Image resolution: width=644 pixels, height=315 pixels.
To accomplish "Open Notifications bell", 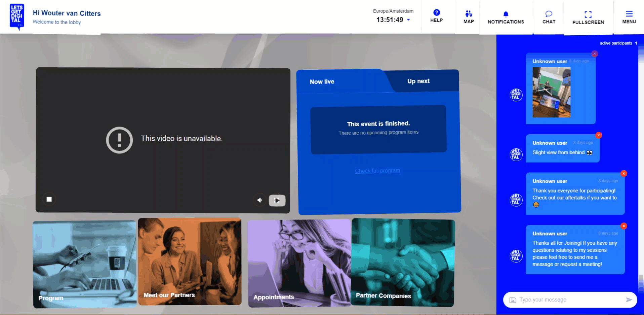I will point(506,17).
